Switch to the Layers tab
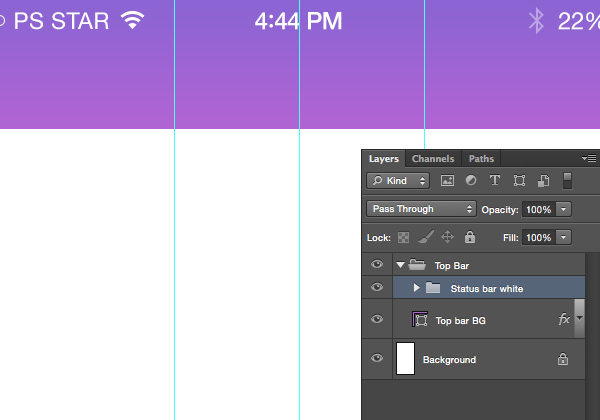The image size is (600, 420). tap(383, 159)
